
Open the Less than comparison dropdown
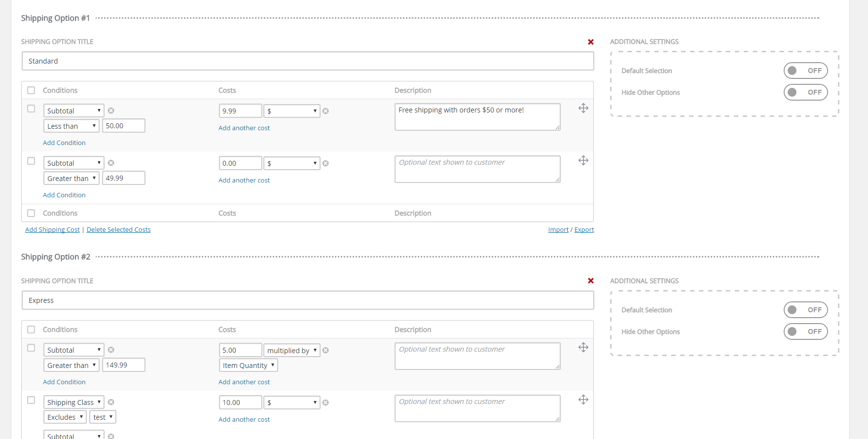click(x=72, y=126)
